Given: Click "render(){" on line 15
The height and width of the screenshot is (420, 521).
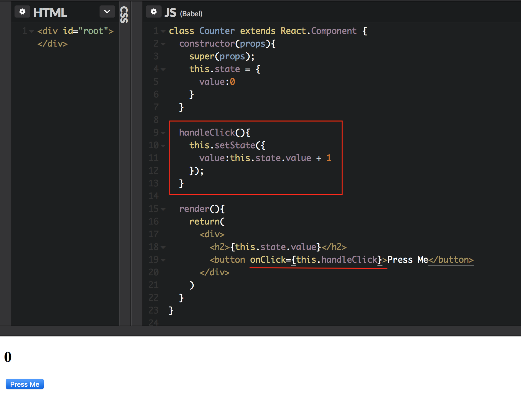Looking at the screenshot, I should tap(202, 209).
